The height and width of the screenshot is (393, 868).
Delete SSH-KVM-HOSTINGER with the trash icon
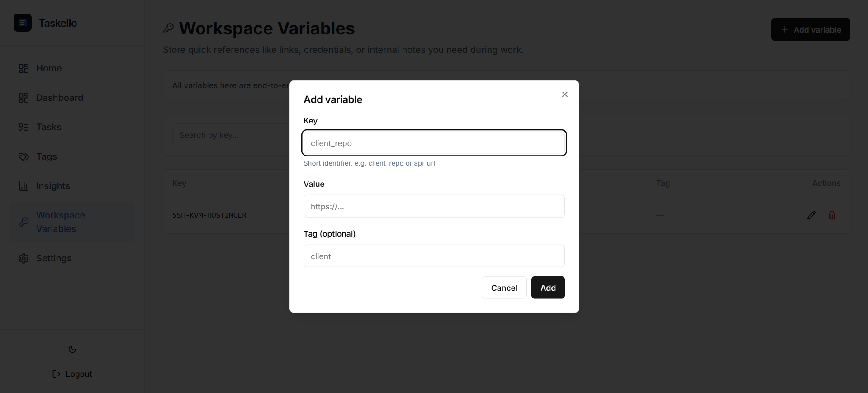(x=831, y=215)
